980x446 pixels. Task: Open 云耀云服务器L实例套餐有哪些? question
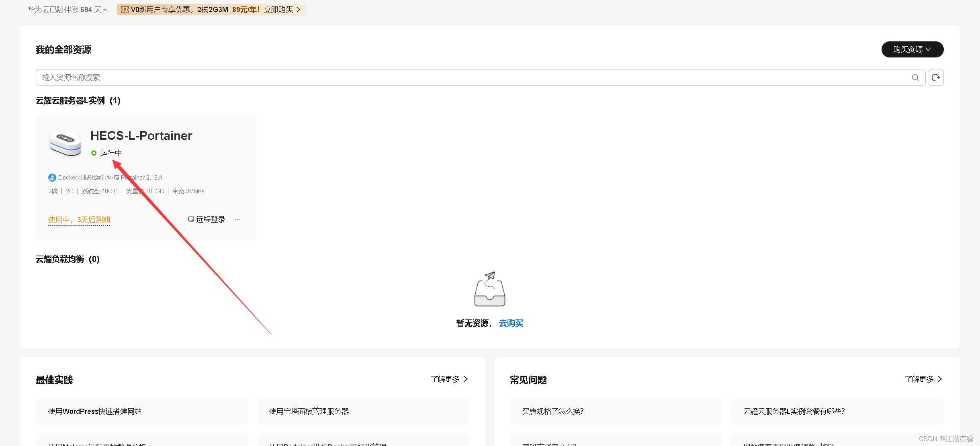pos(837,411)
